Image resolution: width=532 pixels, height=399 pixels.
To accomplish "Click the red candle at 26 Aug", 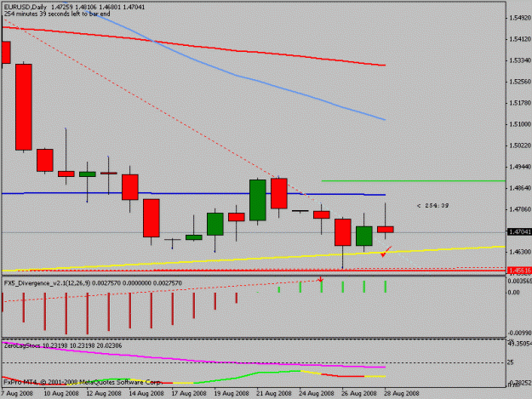I will (x=343, y=232).
